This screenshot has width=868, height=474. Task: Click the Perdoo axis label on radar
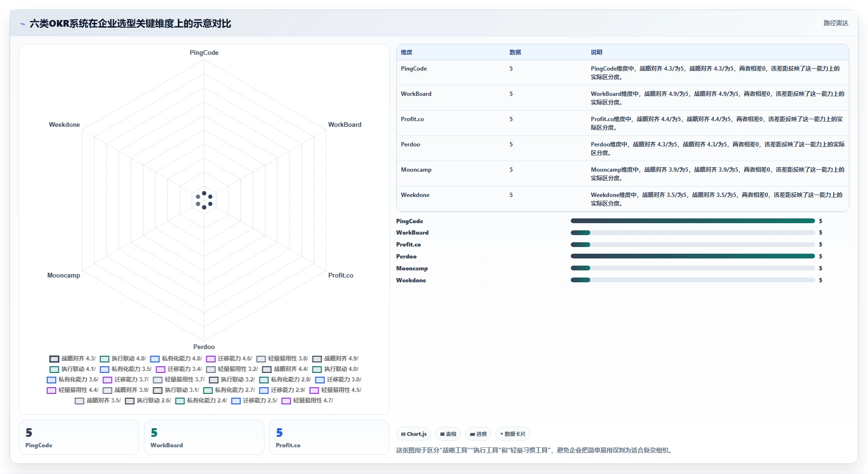[x=204, y=347]
